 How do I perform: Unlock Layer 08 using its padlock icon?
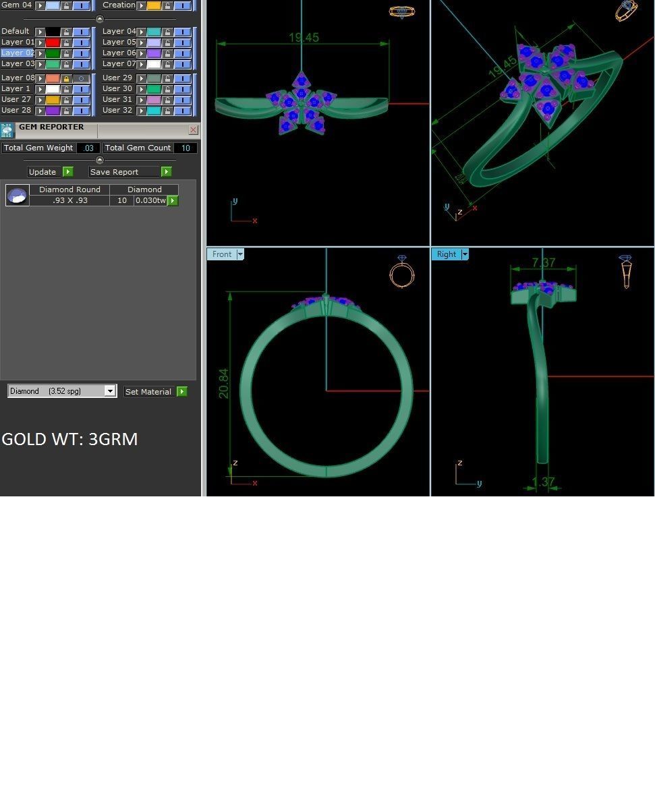tap(66, 78)
